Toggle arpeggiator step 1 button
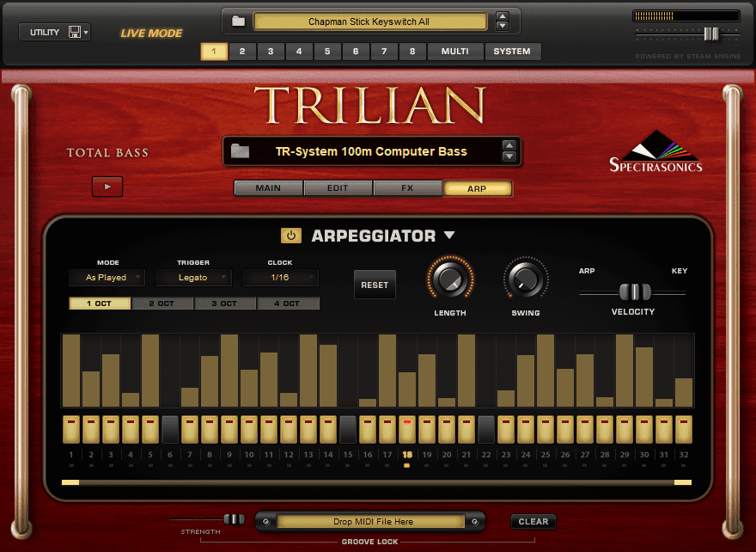The height and width of the screenshot is (552, 756). (x=71, y=429)
